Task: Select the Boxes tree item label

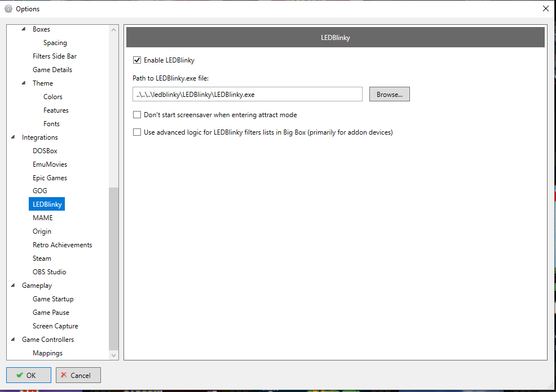Action: [x=41, y=29]
